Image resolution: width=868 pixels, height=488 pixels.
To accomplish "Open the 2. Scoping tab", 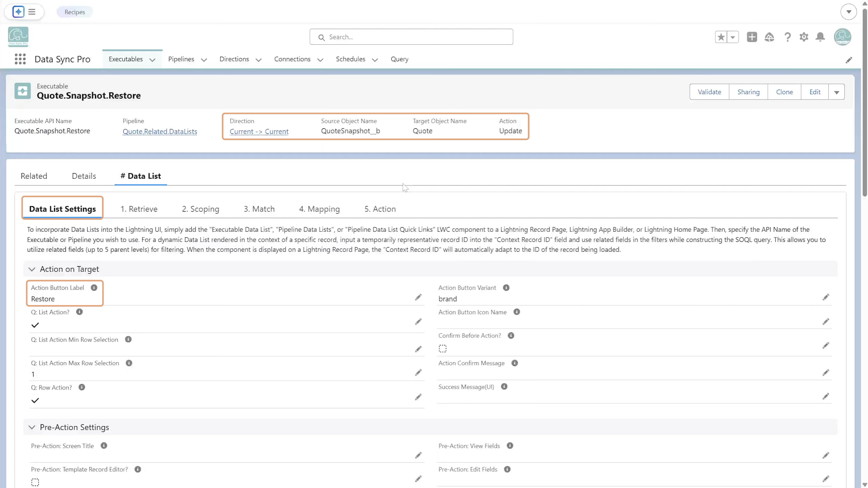I will [x=200, y=209].
